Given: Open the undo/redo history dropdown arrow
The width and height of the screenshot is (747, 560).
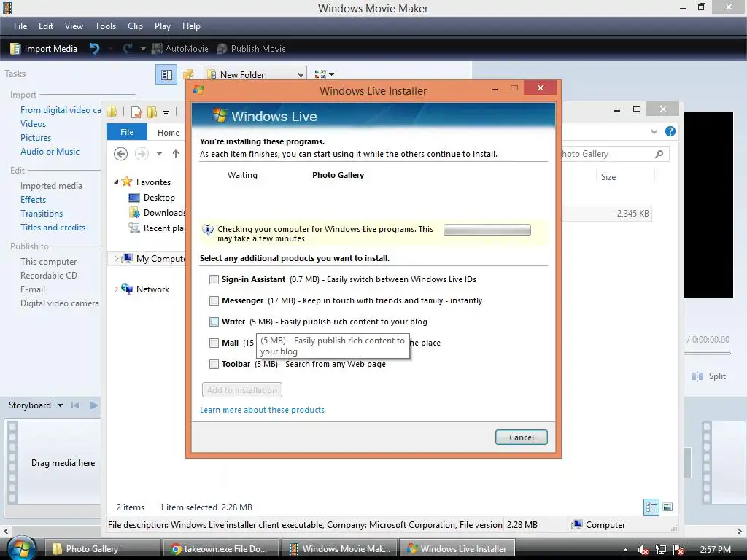Looking at the screenshot, I should (x=143, y=49).
